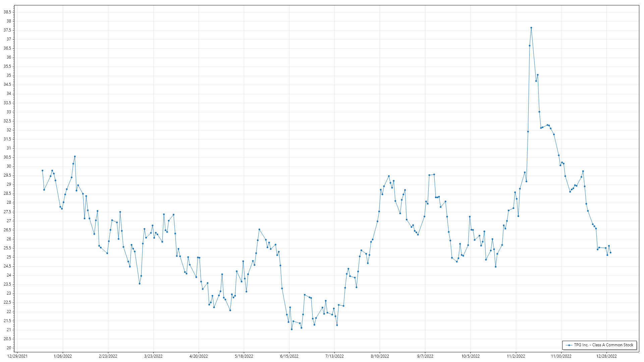
Task: Click the 20 y-axis value label
Action: pyautogui.click(x=9, y=348)
